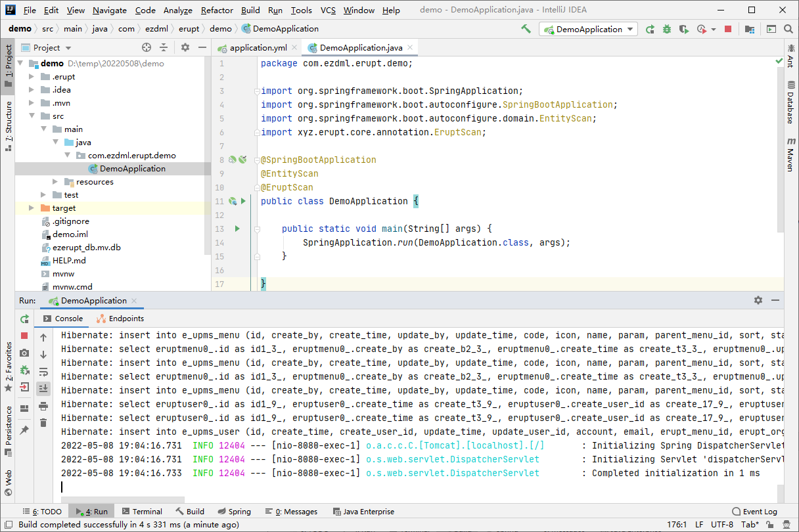Image resolution: width=799 pixels, height=532 pixels.
Task: Toggle pin tab in Run panel
Action: [x=24, y=430]
